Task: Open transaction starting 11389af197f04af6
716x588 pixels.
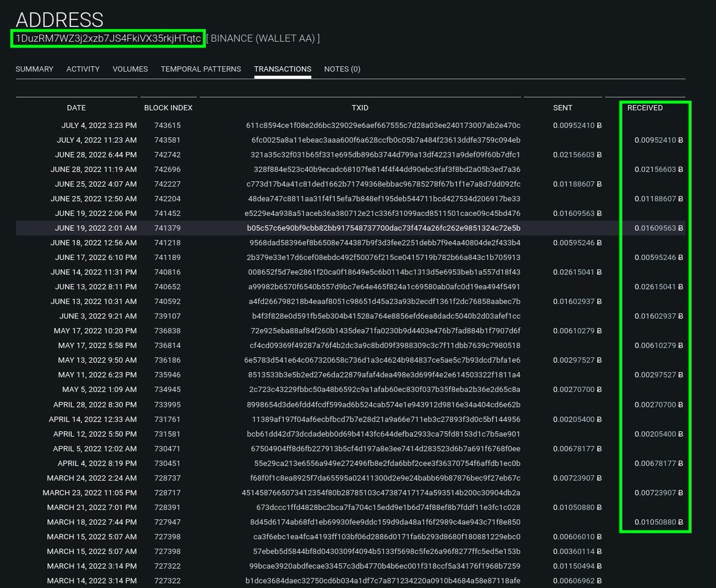Action: click(386, 419)
